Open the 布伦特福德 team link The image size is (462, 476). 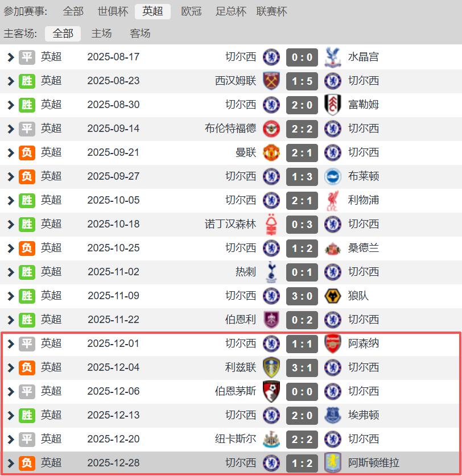(x=230, y=129)
